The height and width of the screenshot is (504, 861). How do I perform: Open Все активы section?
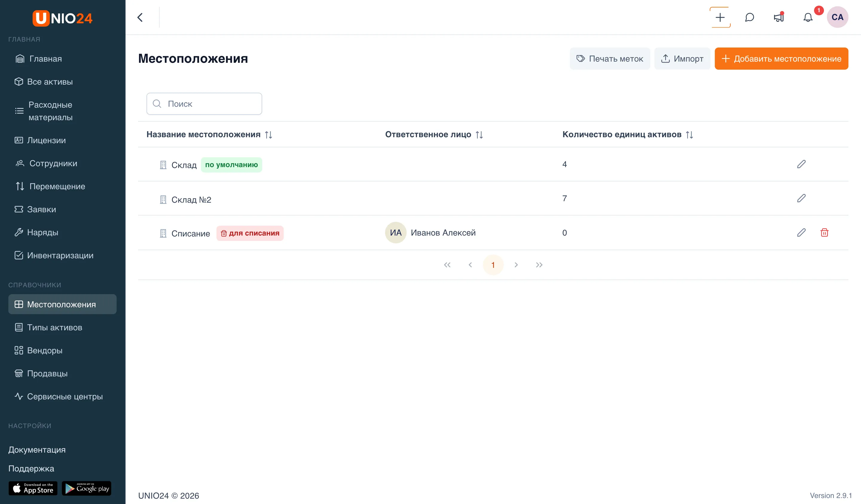pyautogui.click(x=62, y=82)
